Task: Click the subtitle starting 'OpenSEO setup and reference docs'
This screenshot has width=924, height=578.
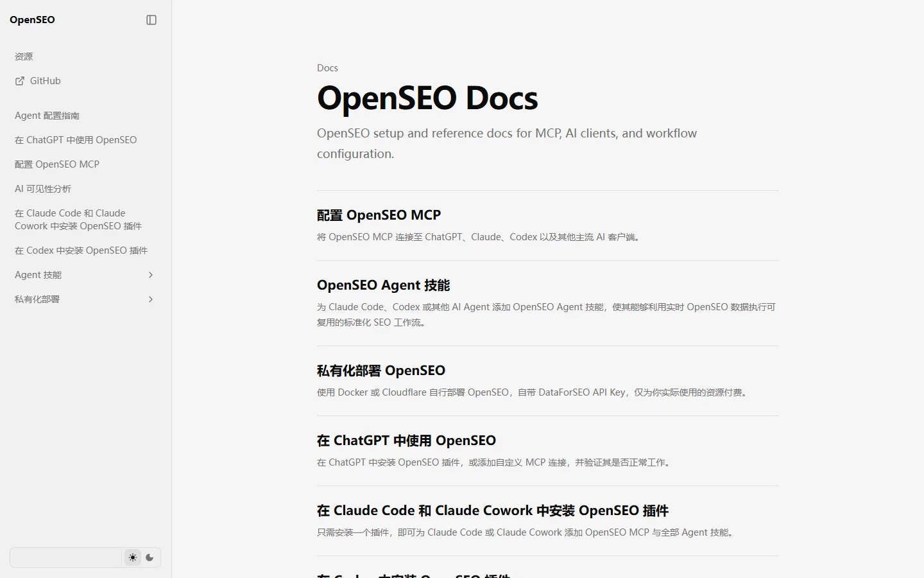Action: click(x=507, y=143)
